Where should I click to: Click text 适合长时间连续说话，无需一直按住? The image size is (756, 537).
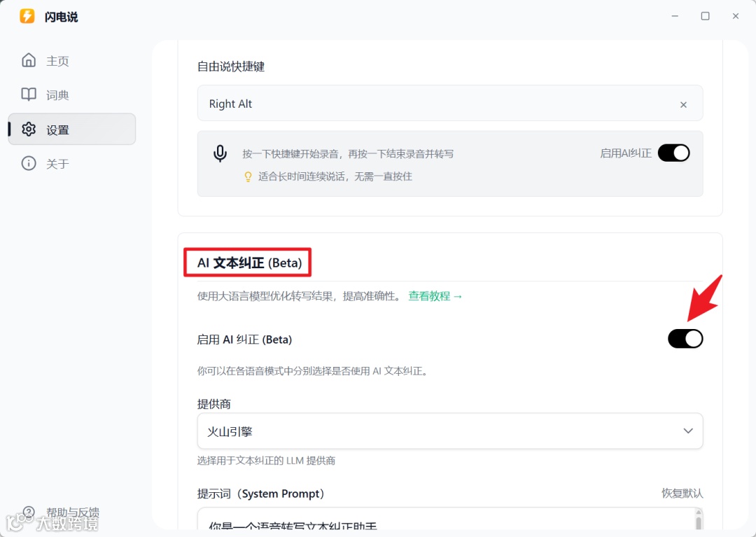coord(335,176)
